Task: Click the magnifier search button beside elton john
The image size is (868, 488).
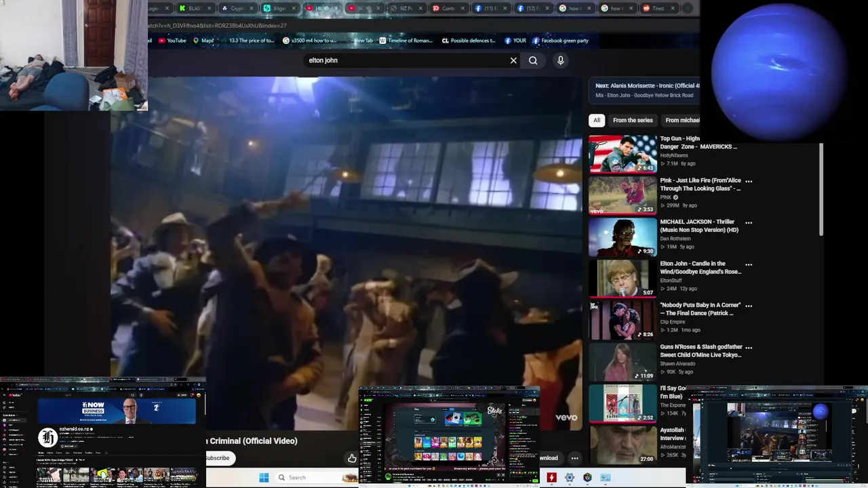Action: pos(533,60)
